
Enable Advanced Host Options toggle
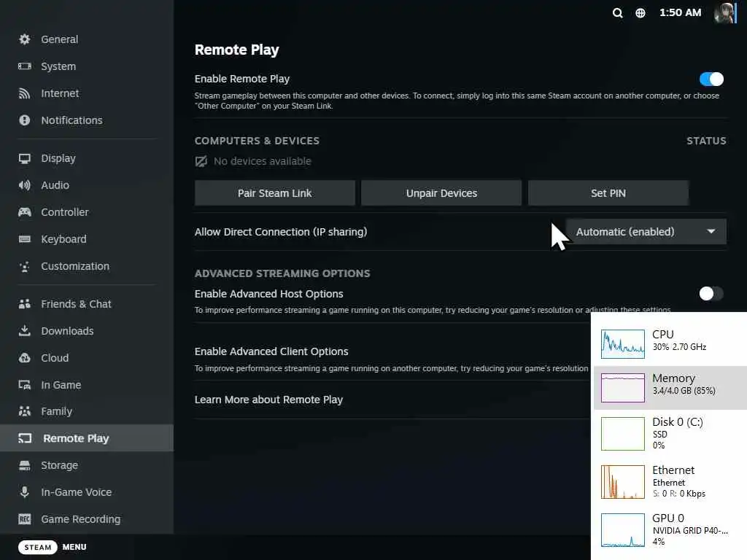[x=711, y=293]
